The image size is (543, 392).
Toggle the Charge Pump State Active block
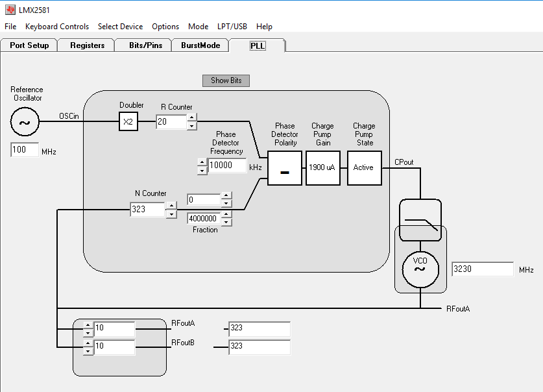click(x=365, y=168)
